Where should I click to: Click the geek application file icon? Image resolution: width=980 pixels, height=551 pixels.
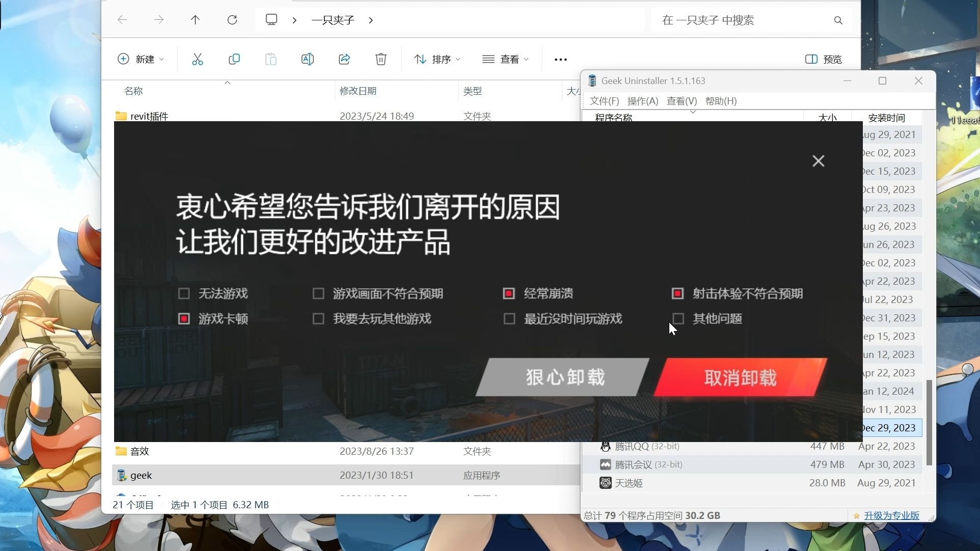121,475
